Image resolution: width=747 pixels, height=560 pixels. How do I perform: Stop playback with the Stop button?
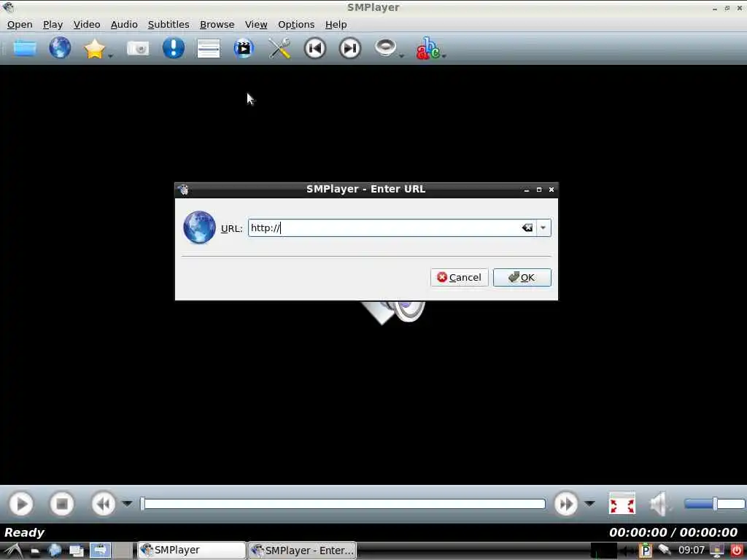click(62, 504)
